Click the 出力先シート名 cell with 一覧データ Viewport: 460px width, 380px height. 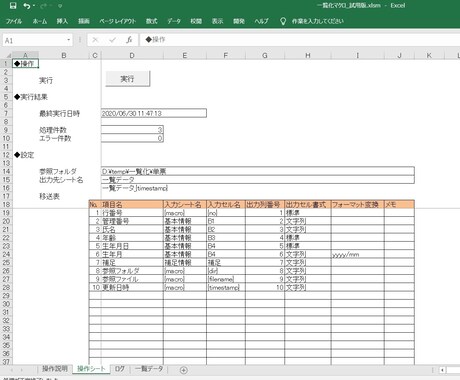point(258,180)
